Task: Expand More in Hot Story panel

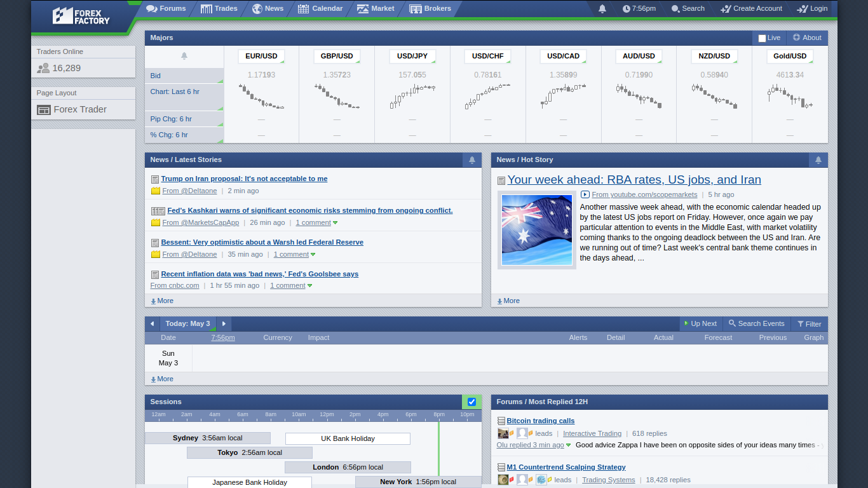Action: click(x=508, y=301)
